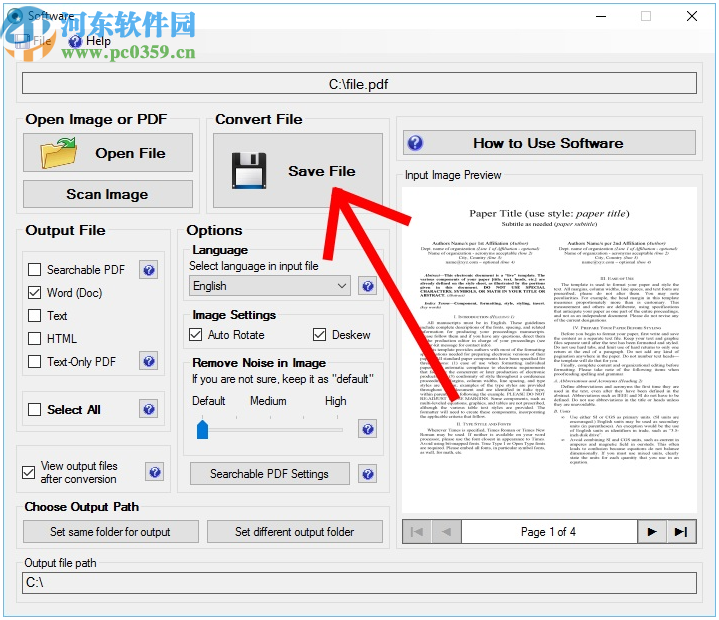This screenshot has height=620, width=719.
Task: Click the Output file path field
Action: (359, 583)
